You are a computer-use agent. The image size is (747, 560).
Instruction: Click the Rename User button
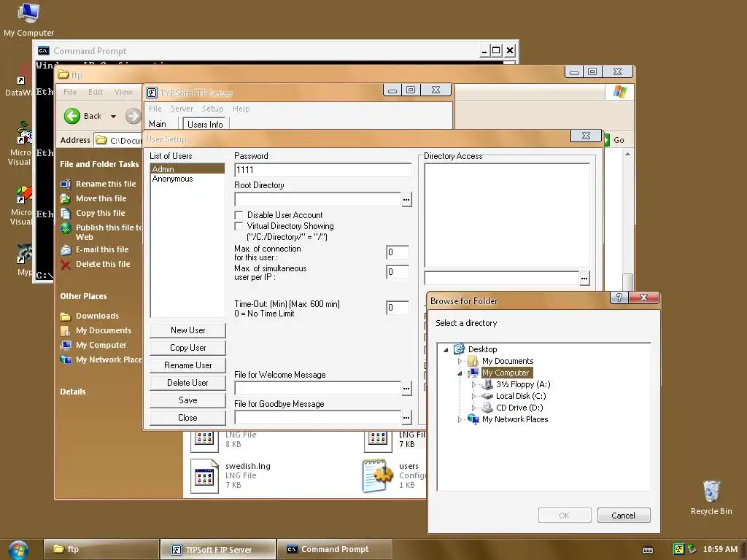coord(187,365)
